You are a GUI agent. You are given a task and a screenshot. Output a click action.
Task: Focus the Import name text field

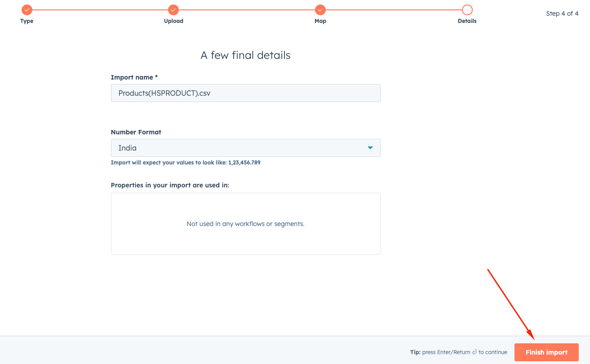coord(245,93)
